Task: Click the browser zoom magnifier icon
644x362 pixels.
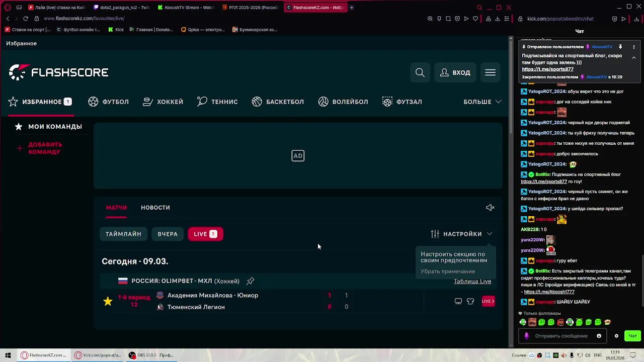Action: (x=430, y=19)
